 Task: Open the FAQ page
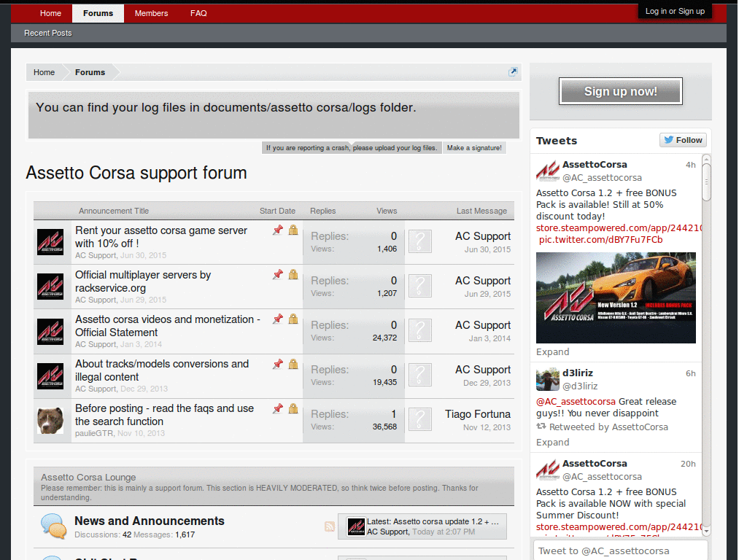point(198,12)
